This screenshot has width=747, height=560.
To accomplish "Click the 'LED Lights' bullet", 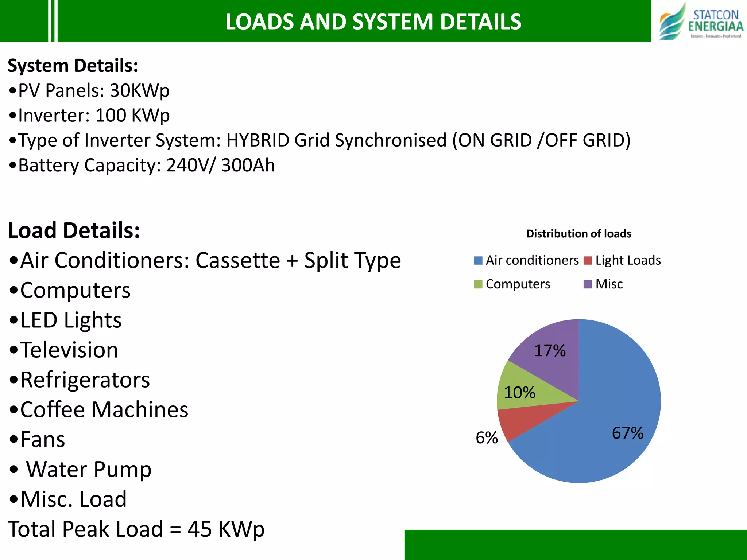I will [x=65, y=320].
